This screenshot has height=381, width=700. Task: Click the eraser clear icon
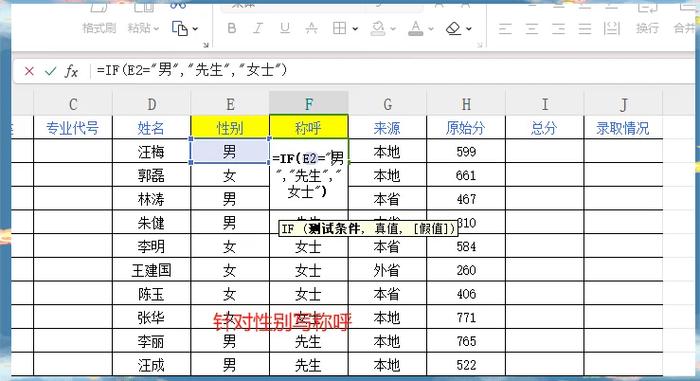453,29
